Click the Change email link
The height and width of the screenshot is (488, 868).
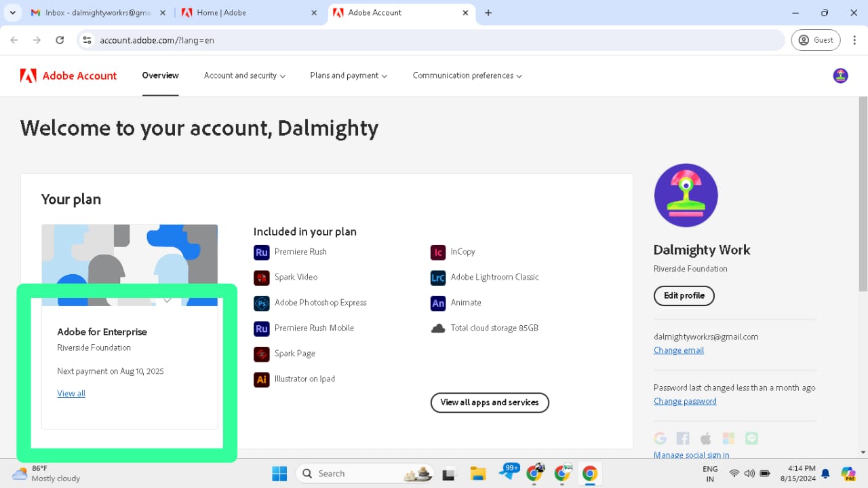tap(679, 350)
